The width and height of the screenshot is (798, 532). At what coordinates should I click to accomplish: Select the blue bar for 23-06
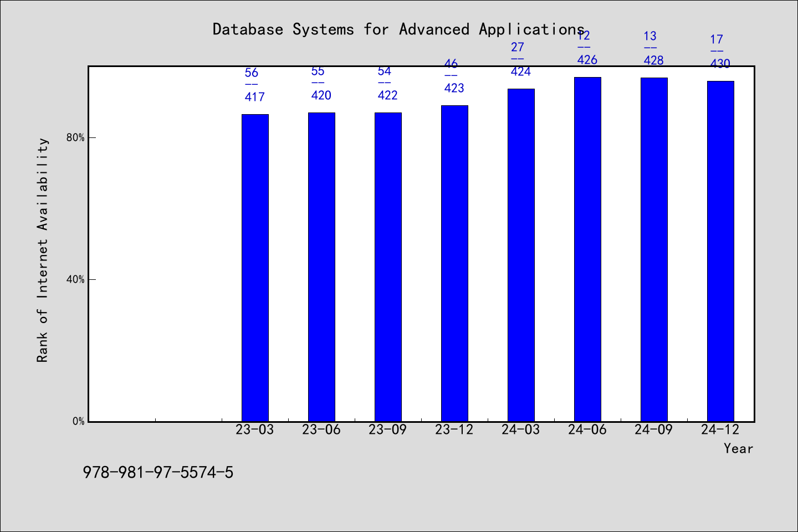point(321,267)
